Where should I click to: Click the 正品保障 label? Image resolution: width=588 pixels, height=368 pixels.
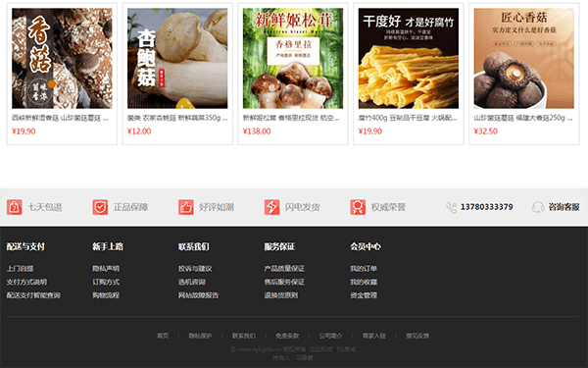pyautogui.click(x=131, y=207)
